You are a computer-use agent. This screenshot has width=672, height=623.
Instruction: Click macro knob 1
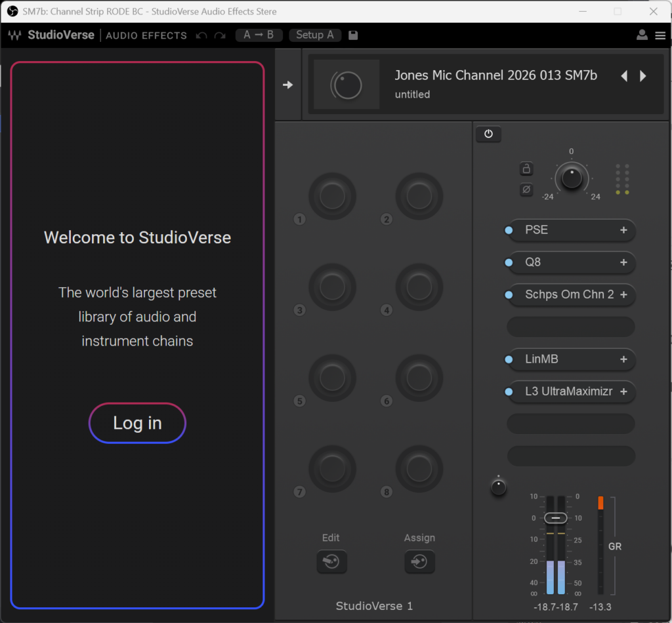pyautogui.click(x=332, y=197)
